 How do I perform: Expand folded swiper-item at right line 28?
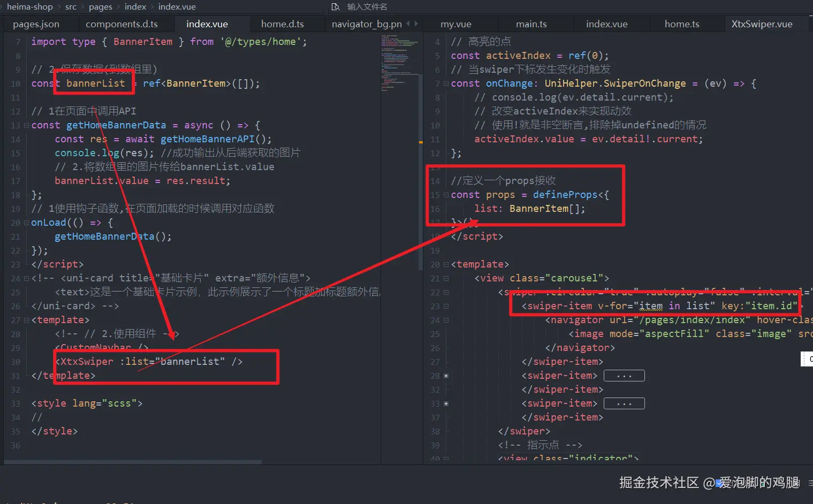[445, 376]
